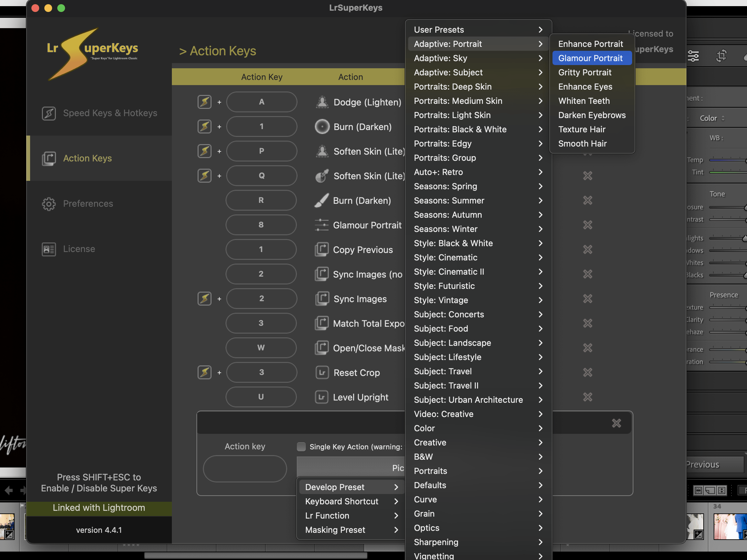Choose Whiten Teeth preset
The width and height of the screenshot is (747, 560).
[592, 101]
